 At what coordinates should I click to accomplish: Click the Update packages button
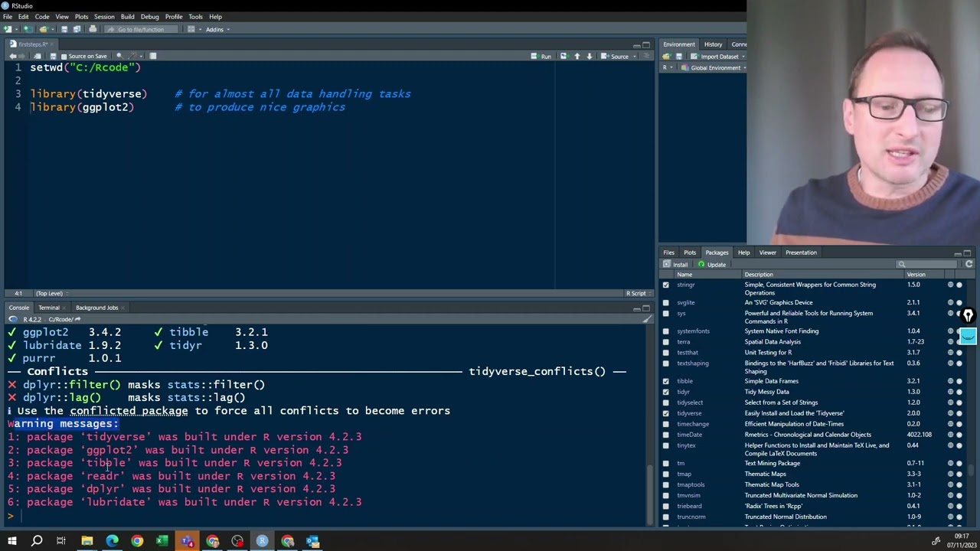pyautogui.click(x=712, y=264)
